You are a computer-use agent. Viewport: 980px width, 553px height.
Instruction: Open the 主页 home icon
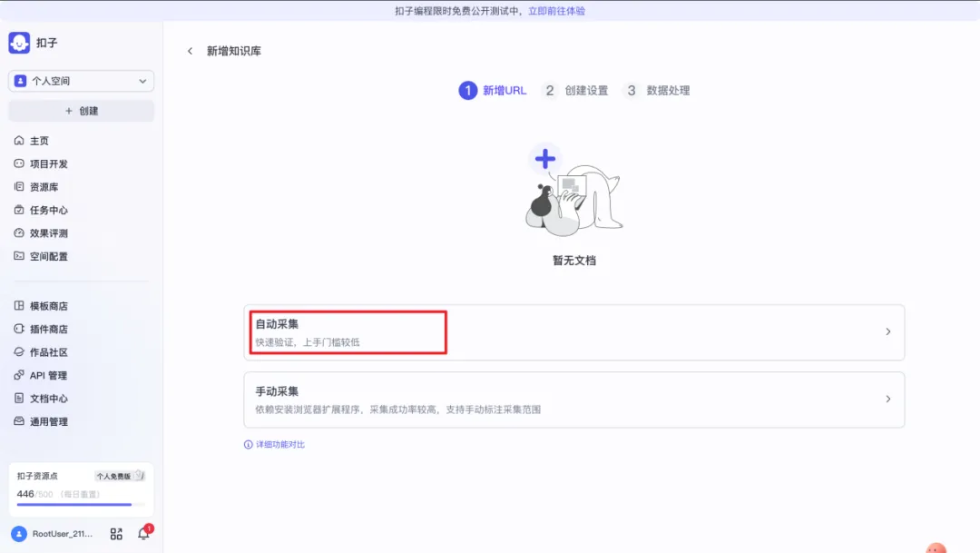[x=19, y=140]
